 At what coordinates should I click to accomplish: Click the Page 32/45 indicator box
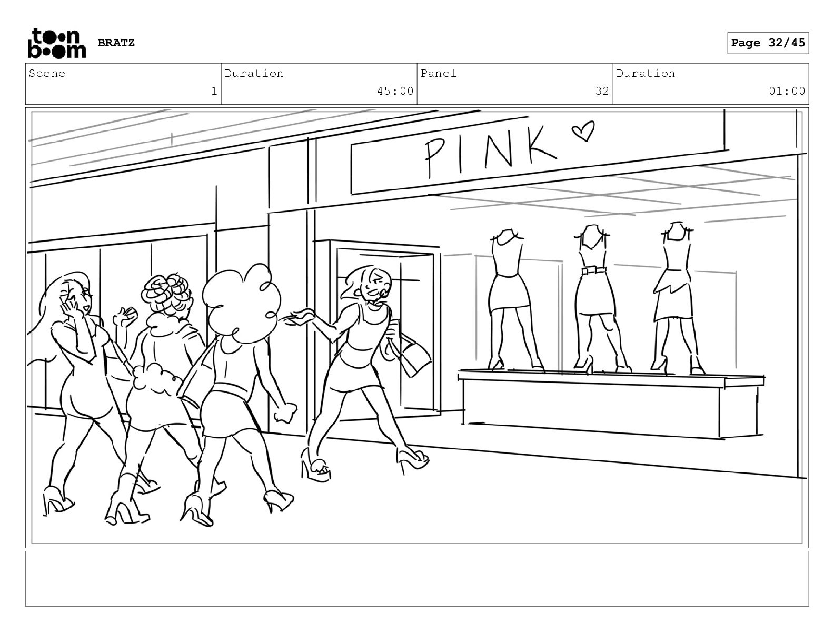[768, 43]
